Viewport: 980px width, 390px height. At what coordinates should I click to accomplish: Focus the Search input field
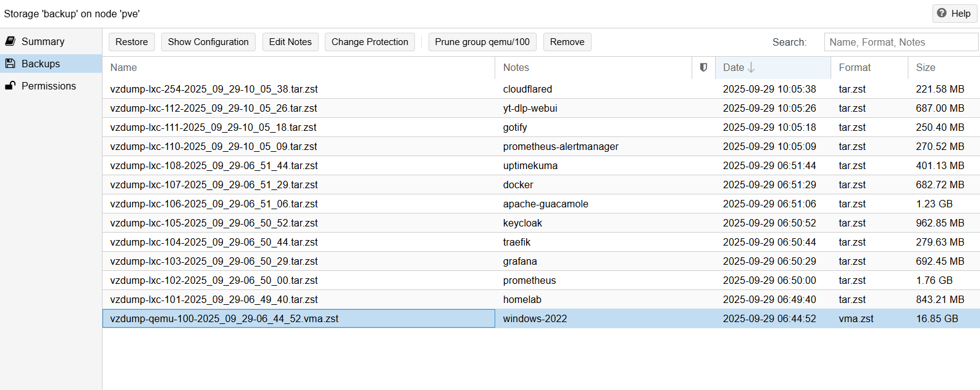pyautogui.click(x=900, y=42)
